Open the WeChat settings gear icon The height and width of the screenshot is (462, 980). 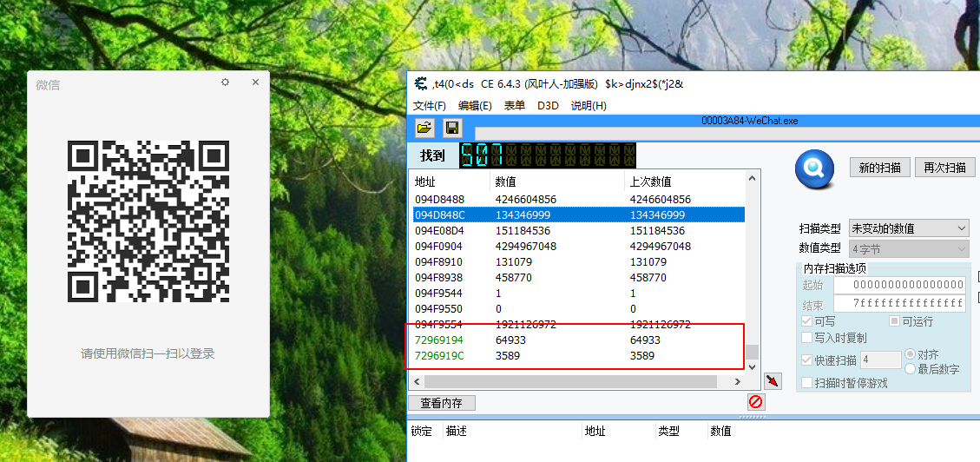[226, 82]
